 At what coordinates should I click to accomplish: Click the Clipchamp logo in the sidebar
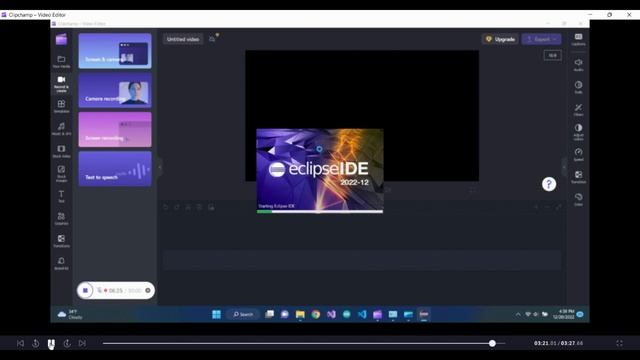pyautogui.click(x=61, y=40)
